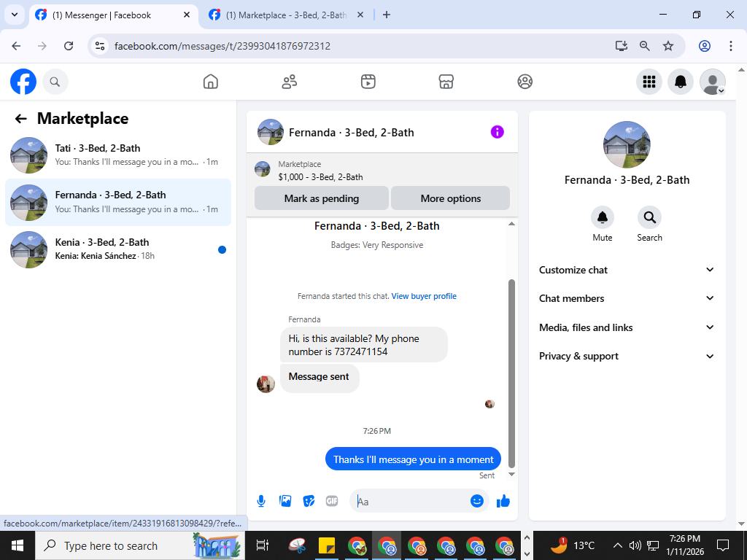Click Mark as pending button
747x560 pixels.
322,198
